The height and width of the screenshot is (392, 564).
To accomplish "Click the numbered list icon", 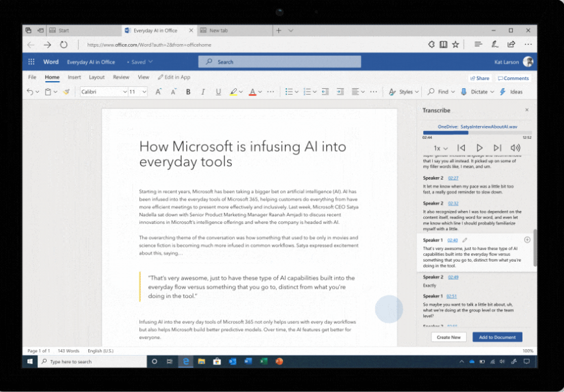I will point(307,92).
